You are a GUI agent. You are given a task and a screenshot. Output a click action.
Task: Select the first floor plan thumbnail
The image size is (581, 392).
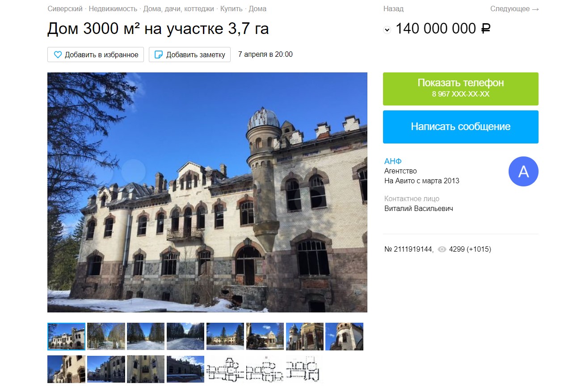click(225, 369)
